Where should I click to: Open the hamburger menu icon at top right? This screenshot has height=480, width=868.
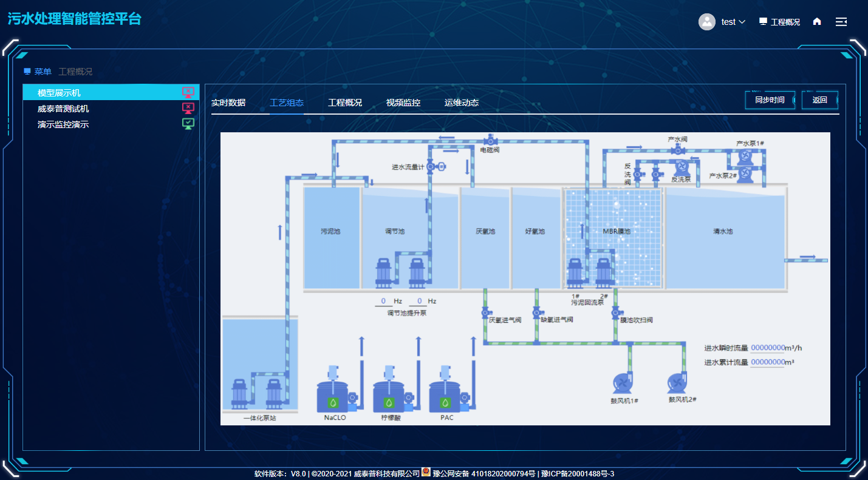841,22
